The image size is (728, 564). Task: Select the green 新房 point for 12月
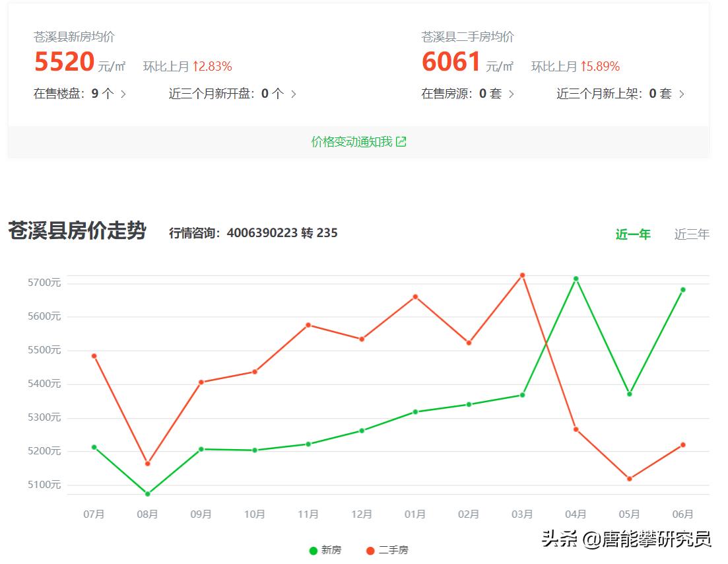[362, 431]
